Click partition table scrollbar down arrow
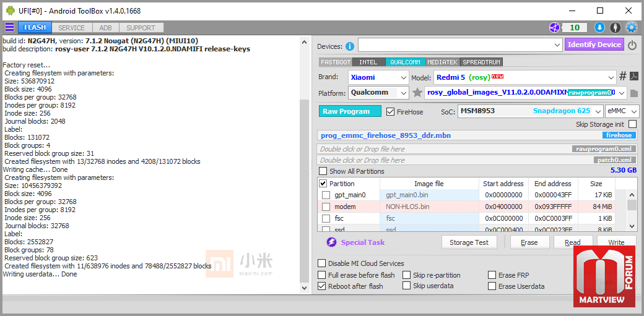 click(x=632, y=226)
